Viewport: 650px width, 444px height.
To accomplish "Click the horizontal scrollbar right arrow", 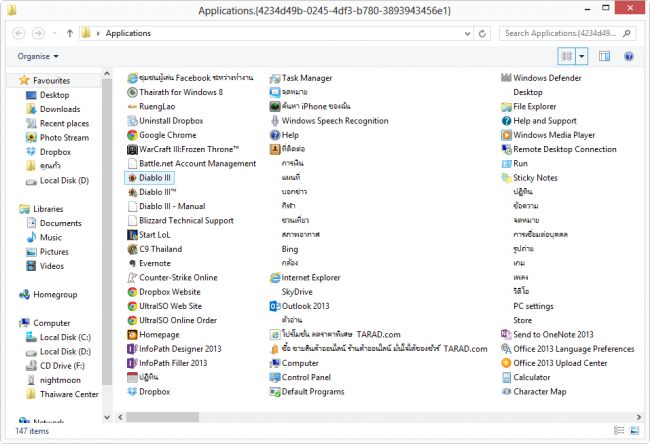I will [639, 417].
